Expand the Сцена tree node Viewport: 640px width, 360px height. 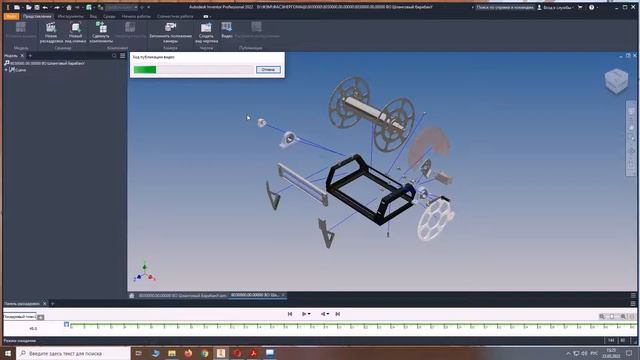(x=6, y=70)
